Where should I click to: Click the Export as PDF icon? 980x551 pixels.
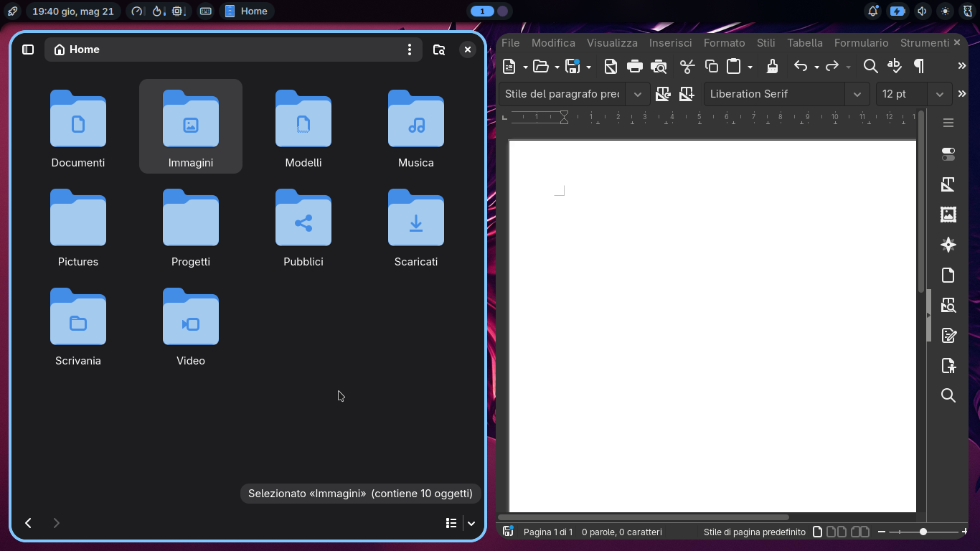coord(611,67)
